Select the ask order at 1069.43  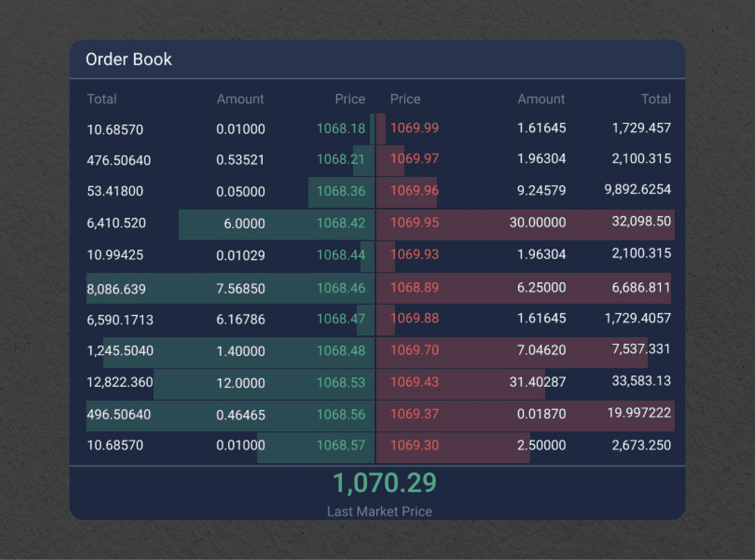pos(416,383)
